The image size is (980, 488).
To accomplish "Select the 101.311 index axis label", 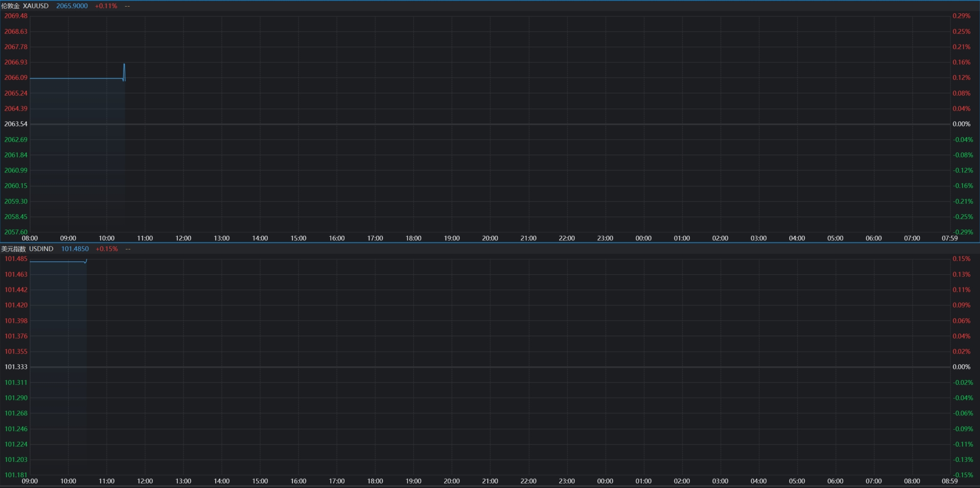I will tap(16, 383).
